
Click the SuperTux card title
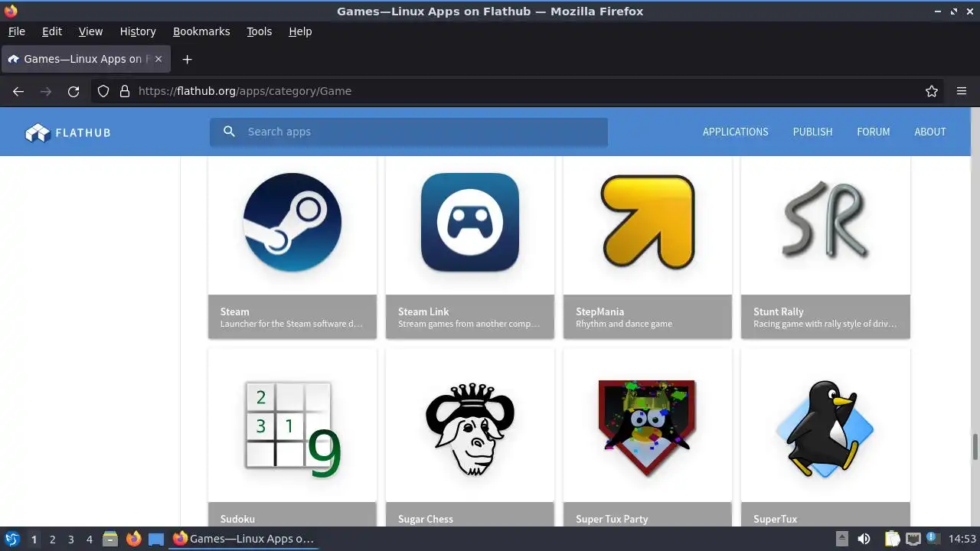(775, 519)
